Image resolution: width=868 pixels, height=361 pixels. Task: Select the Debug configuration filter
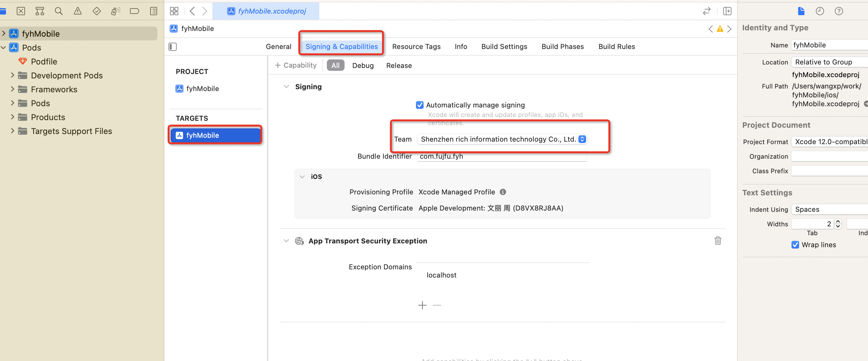[363, 65]
